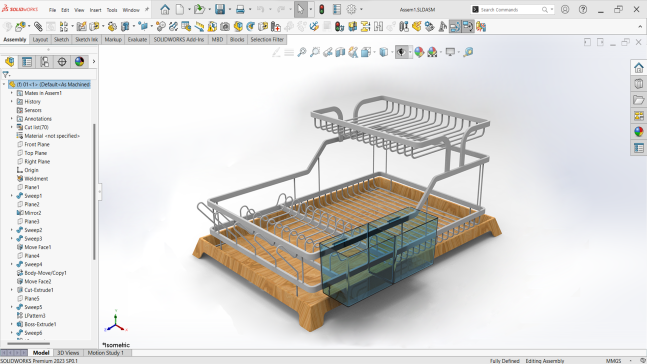This screenshot has height=364, width=647.
Task: Click the Open document icon
Action: coord(199,9)
